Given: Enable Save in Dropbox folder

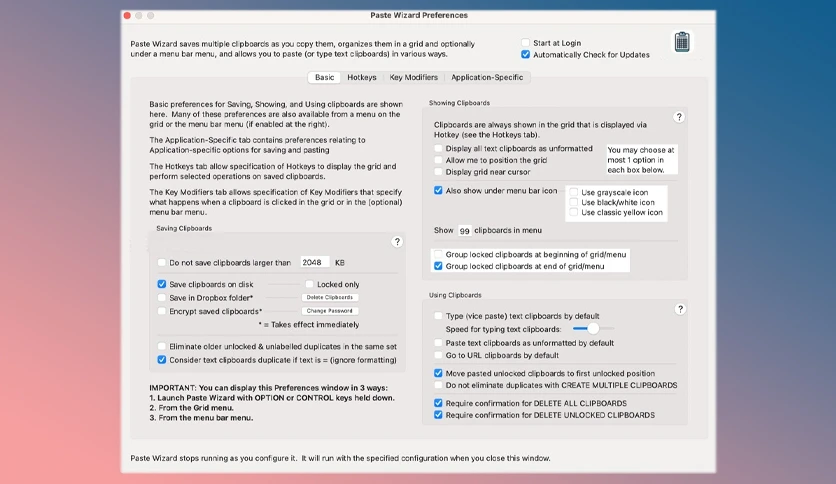Looking at the screenshot, I should pos(162,297).
